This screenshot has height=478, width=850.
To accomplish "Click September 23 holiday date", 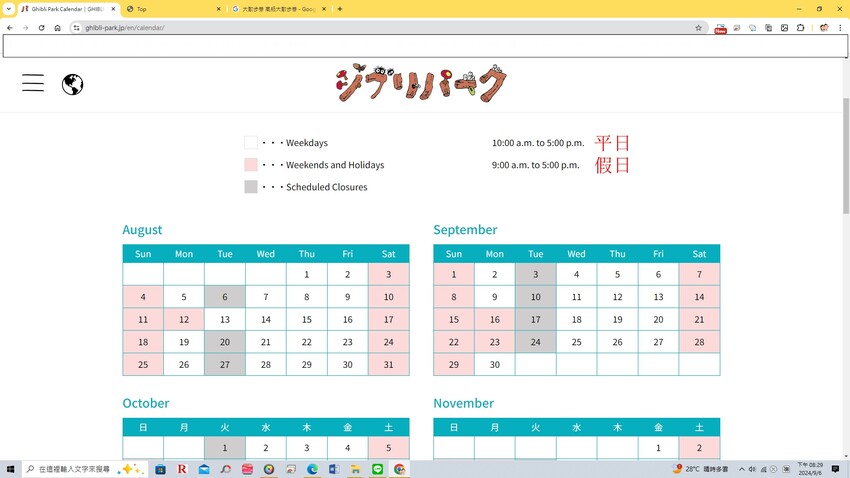I will coord(494,343).
